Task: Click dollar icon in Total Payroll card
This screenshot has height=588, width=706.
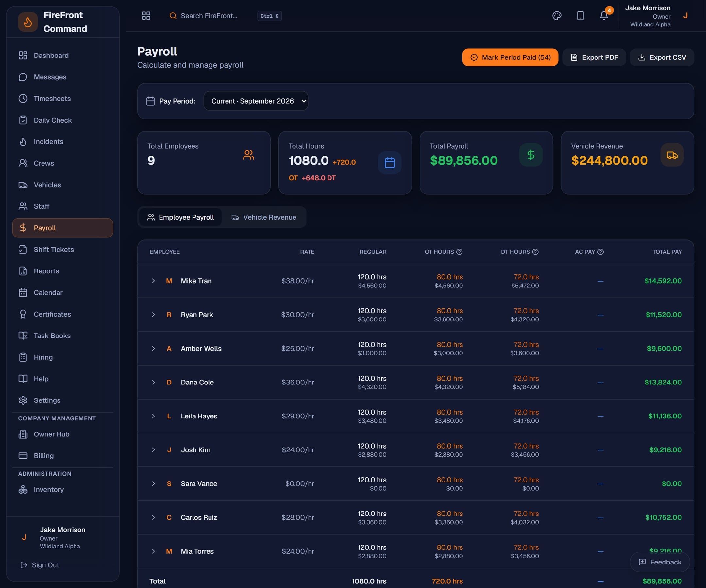Action: (531, 155)
